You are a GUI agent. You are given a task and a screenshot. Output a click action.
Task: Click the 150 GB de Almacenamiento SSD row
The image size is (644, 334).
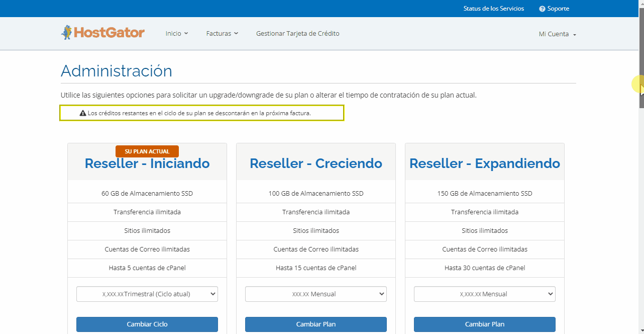[x=485, y=194]
